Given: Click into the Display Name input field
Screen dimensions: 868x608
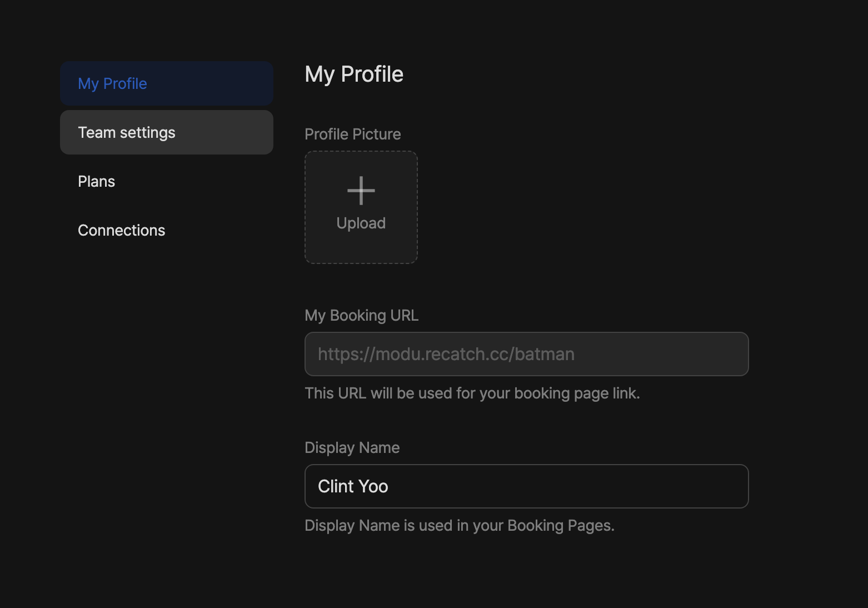Looking at the screenshot, I should (526, 486).
